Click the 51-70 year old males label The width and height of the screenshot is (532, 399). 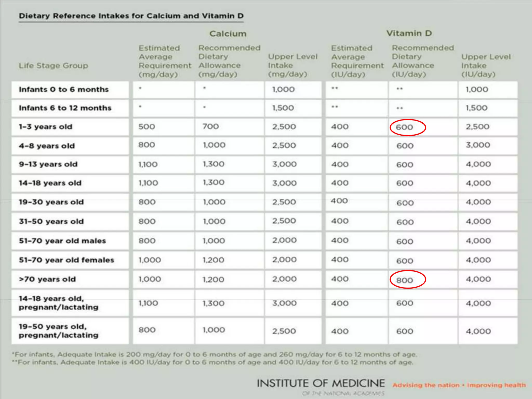(62, 241)
